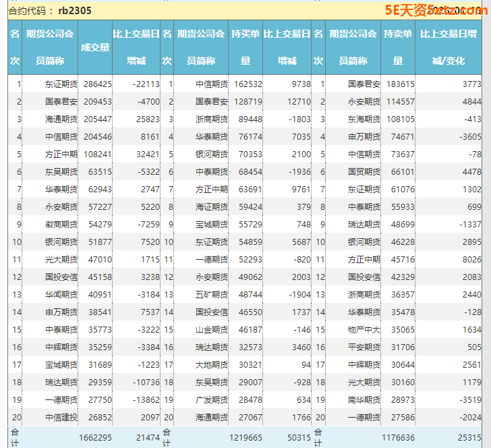Select 中信期货 beside long position 162532
491x448 pixels.
click(212, 84)
